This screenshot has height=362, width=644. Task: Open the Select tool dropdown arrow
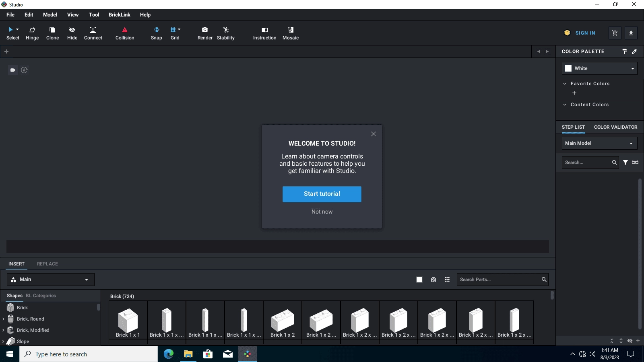[x=17, y=30]
